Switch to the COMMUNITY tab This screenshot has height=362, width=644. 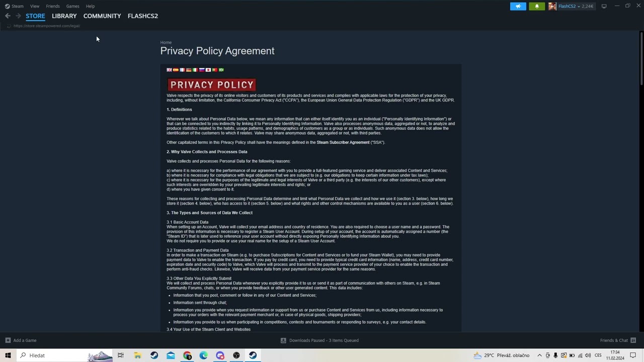[x=102, y=16]
